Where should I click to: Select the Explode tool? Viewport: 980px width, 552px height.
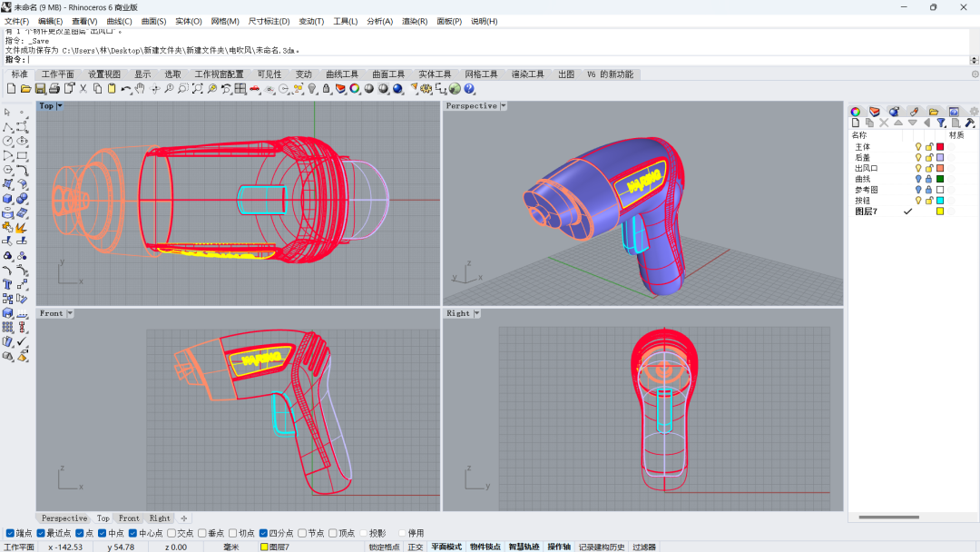pos(22,228)
